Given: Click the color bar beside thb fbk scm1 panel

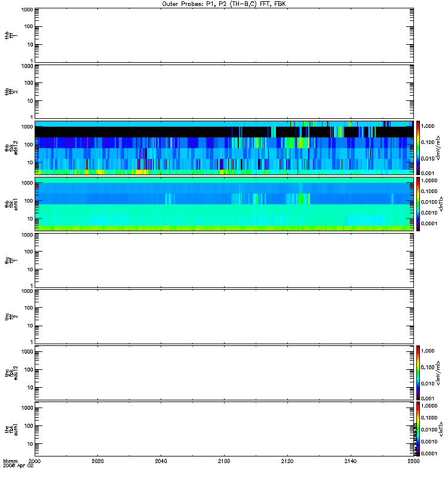Looking at the screenshot, I should click(x=418, y=204).
